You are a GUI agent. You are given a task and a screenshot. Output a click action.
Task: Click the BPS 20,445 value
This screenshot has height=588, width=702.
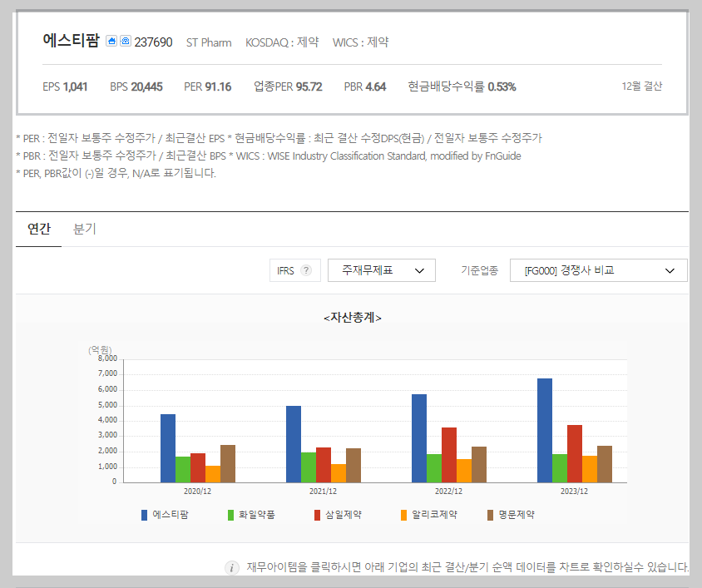(x=136, y=86)
